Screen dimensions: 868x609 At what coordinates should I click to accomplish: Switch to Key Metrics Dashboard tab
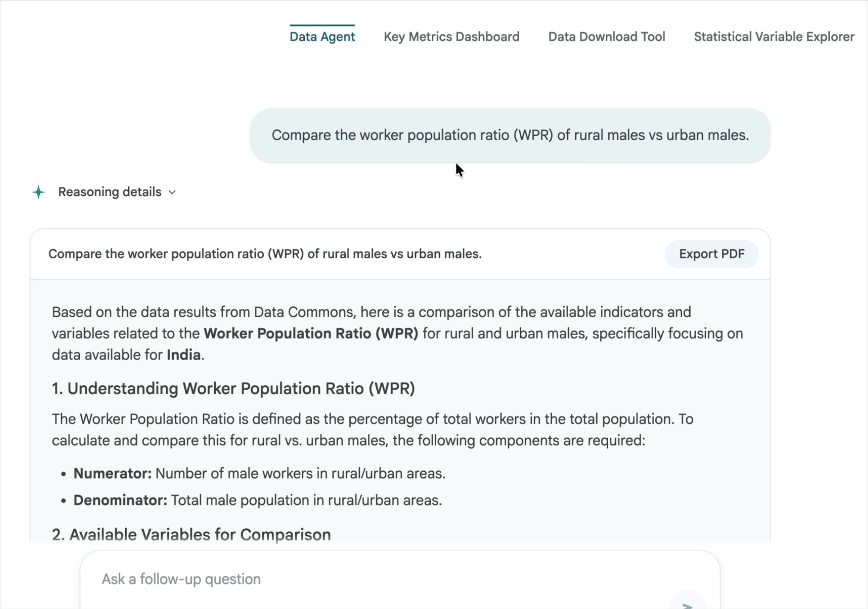coord(451,37)
